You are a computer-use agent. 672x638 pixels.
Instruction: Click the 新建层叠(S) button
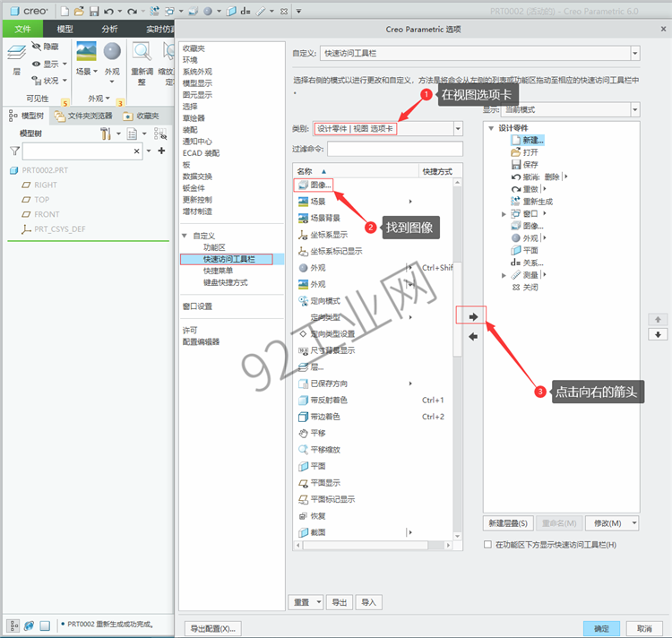tap(508, 523)
